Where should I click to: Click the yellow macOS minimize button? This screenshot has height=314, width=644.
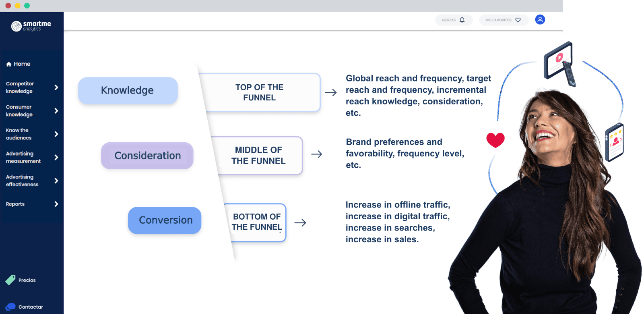click(x=17, y=6)
